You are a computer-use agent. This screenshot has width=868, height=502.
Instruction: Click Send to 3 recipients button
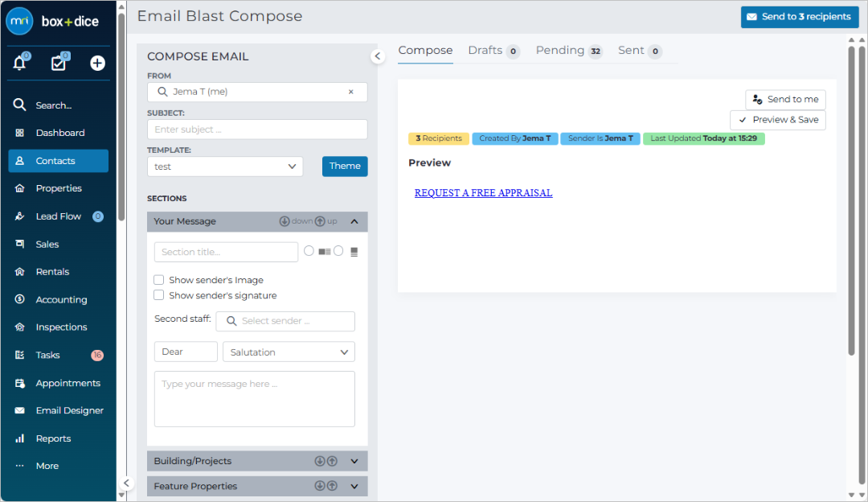800,17
